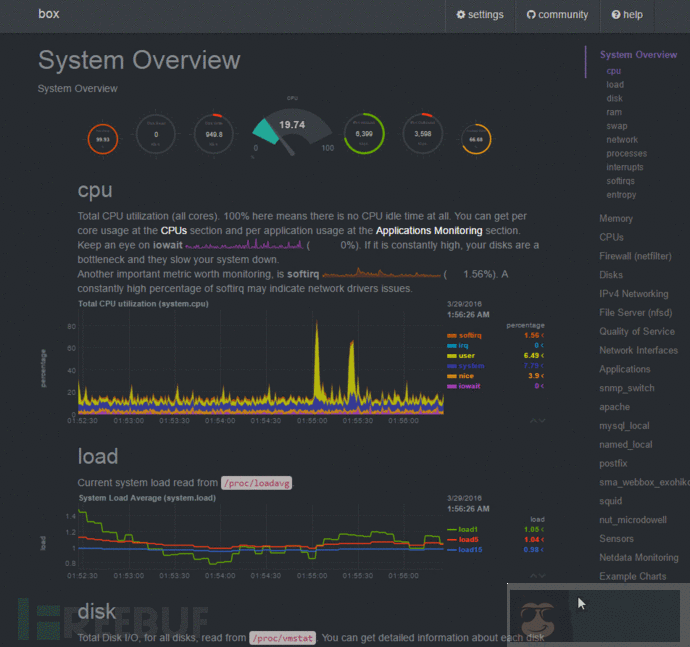
Task: Toggle the irq dimension in CPU legend
Action: tap(458, 346)
